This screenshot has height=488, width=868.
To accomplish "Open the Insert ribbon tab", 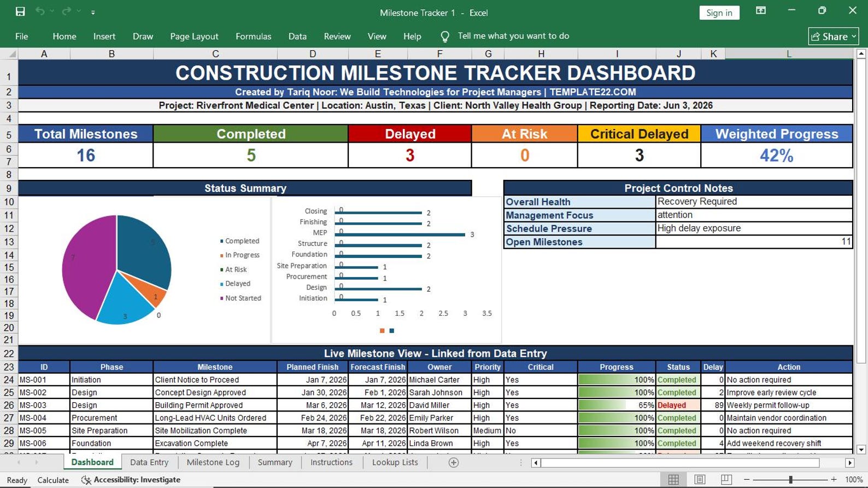I will (x=104, y=36).
